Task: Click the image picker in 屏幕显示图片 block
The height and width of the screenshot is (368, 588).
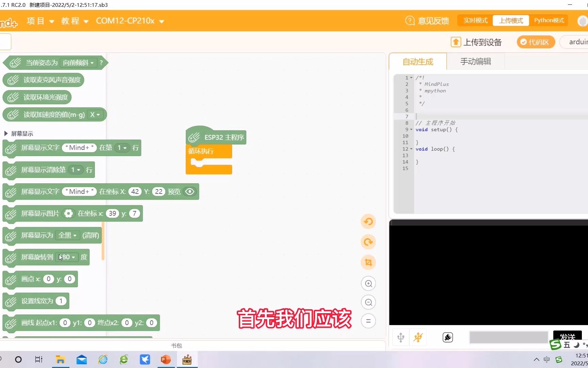Action: 68,214
